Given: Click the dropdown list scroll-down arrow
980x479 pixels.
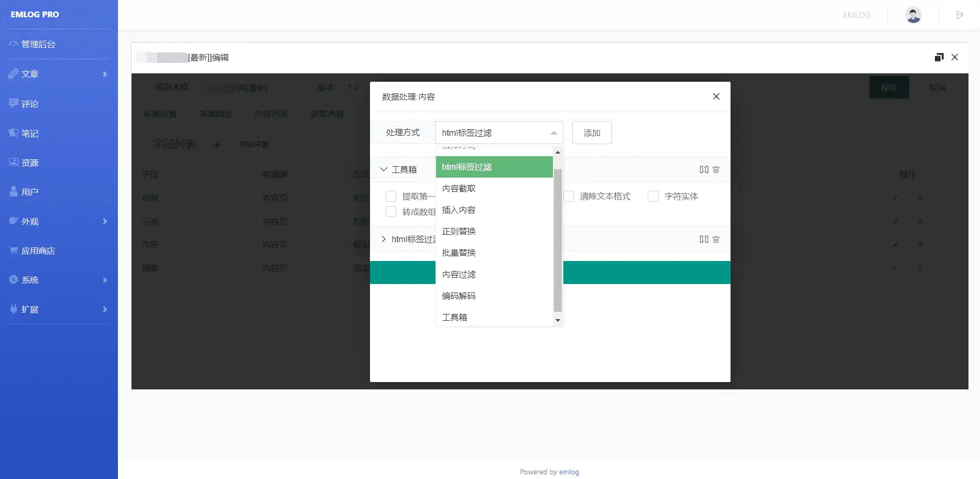Looking at the screenshot, I should click(558, 320).
